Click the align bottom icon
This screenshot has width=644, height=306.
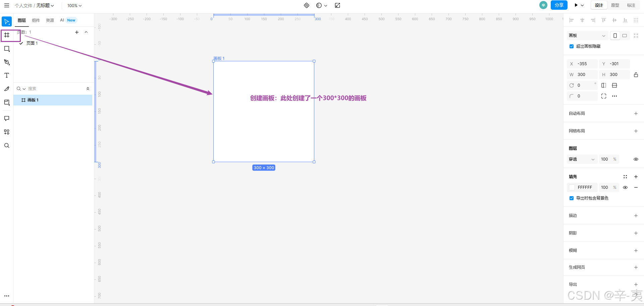coord(625,20)
